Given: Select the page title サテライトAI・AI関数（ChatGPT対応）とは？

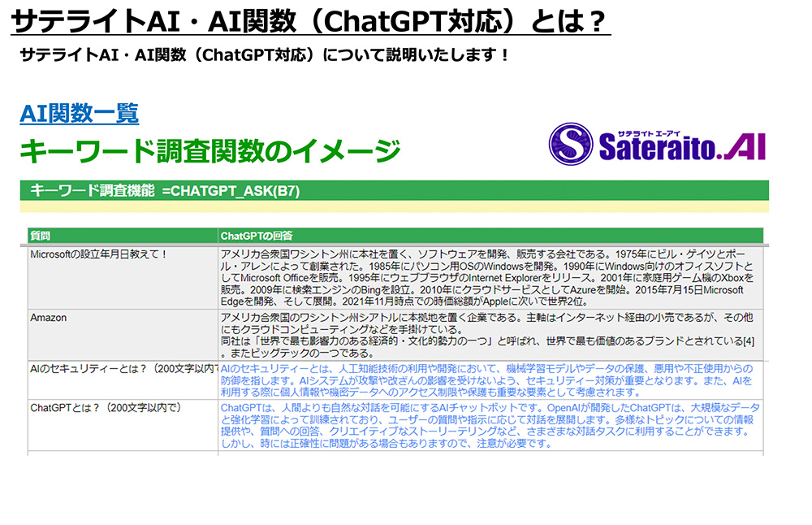Looking at the screenshot, I should point(309,21).
